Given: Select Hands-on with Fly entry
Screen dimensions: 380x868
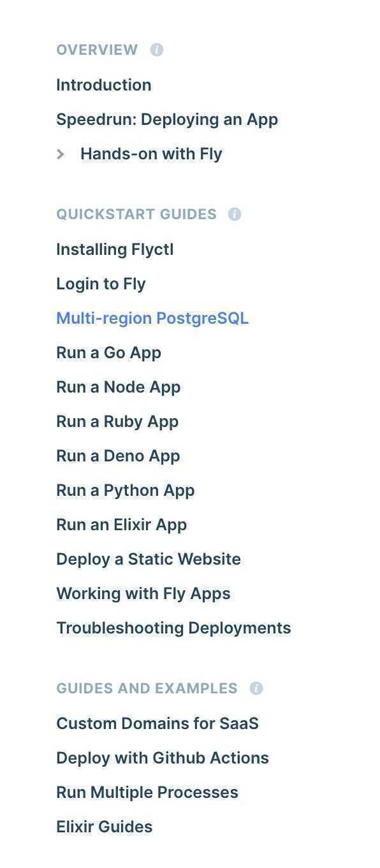Looking at the screenshot, I should [x=151, y=154].
